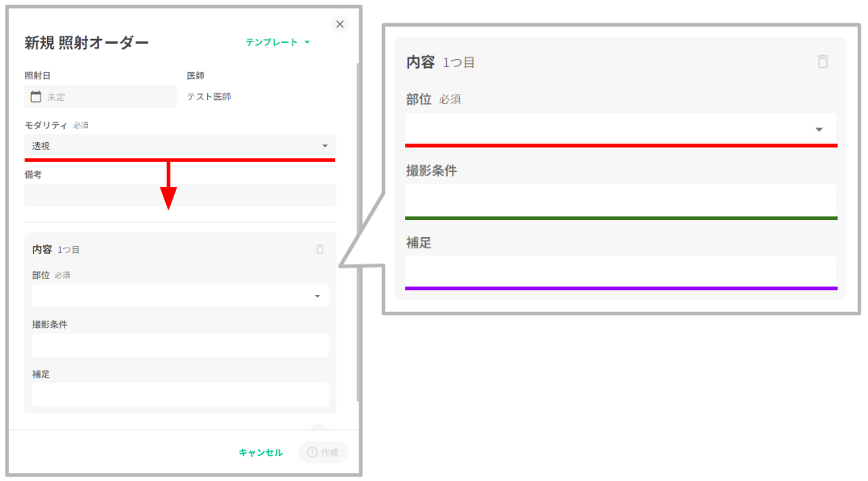Click the 補足 input field in dialog
The width and height of the screenshot is (868, 481).
click(180, 395)
